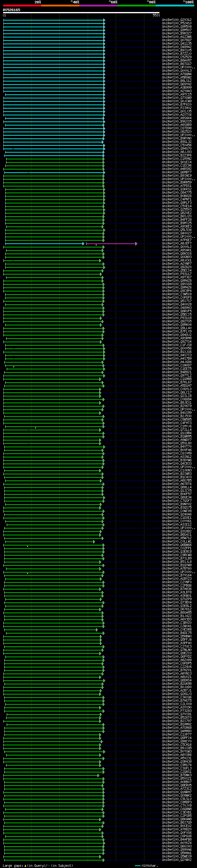Select hit label UniRef100_Q000L2
This screenshot has height=868, width=197.
tap(177, 247)
